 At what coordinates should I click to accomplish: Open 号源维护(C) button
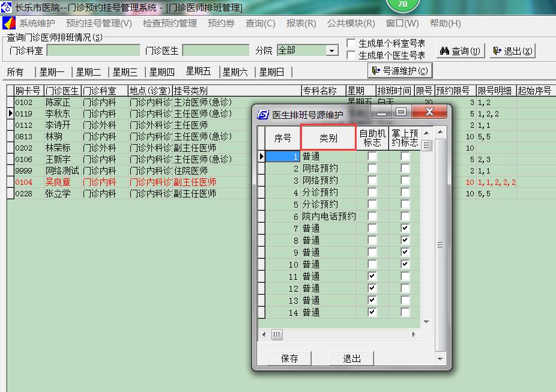tap(400, 71)
